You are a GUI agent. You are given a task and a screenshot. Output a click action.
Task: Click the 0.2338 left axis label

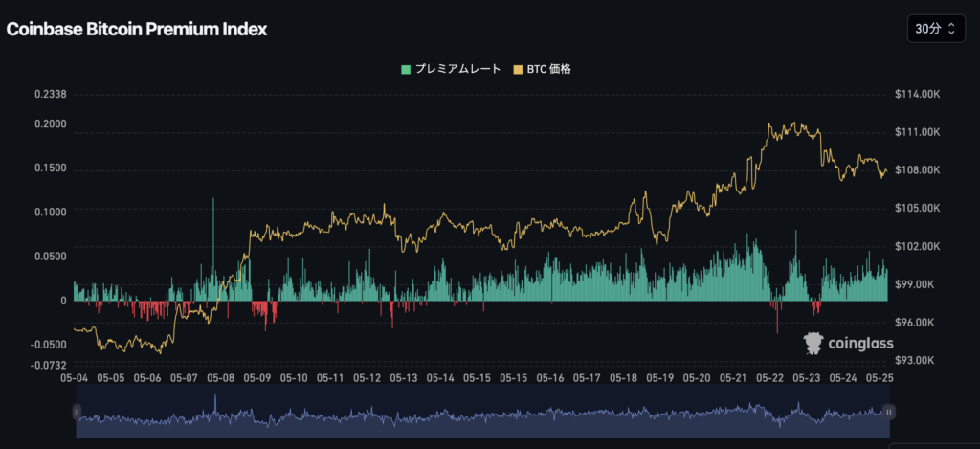pyautogui.click(x=52, y=95)
